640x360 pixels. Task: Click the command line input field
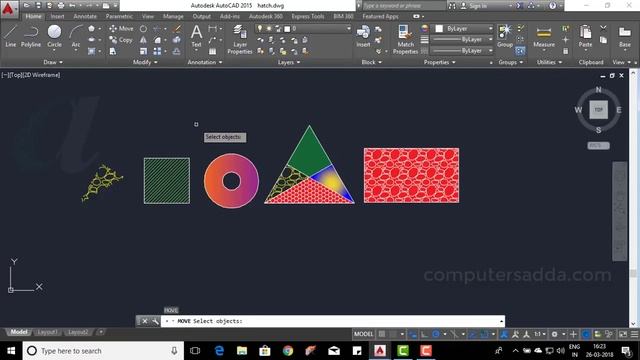point(333,321)
